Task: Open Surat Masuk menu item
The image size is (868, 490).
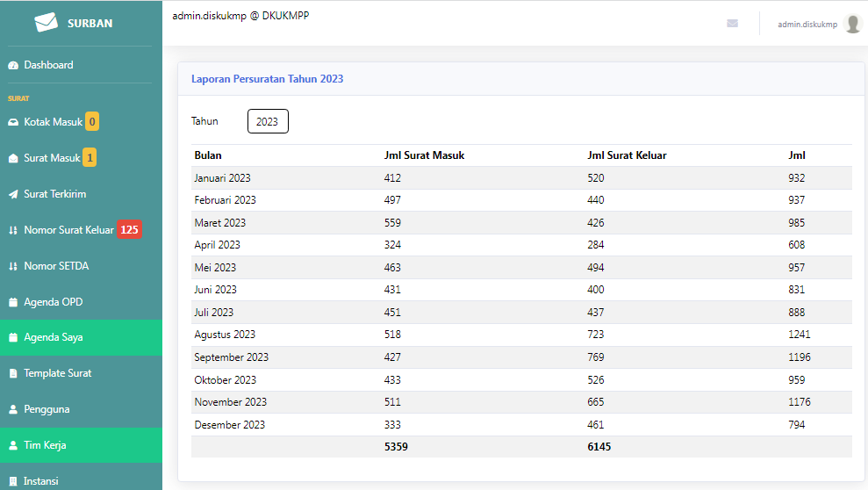Action: click(x=81, y=158)
